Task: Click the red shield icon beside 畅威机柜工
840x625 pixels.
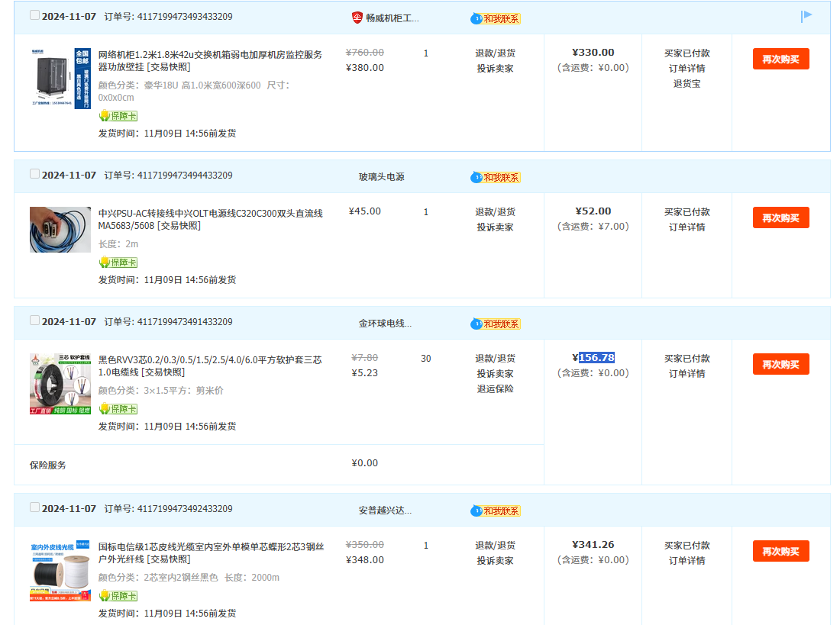Action: (x=357, y=18)
